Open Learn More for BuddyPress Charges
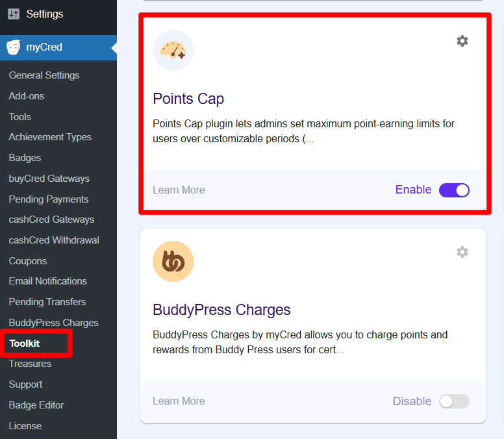This screenshot has height=439, width=504. click(179, 401)
